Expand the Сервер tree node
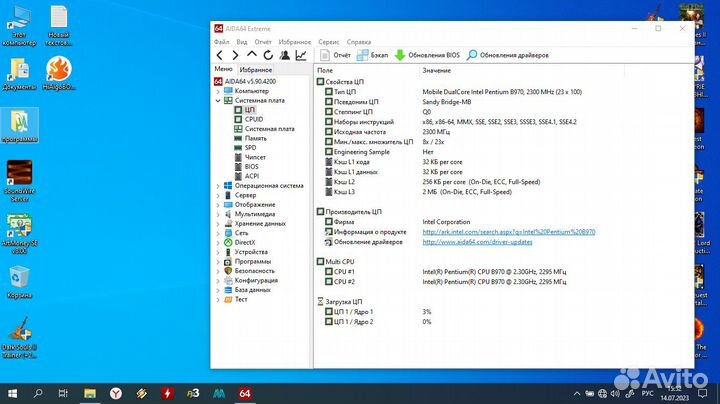The width and height of the screenshot is (720, 404). coord(218,195)
